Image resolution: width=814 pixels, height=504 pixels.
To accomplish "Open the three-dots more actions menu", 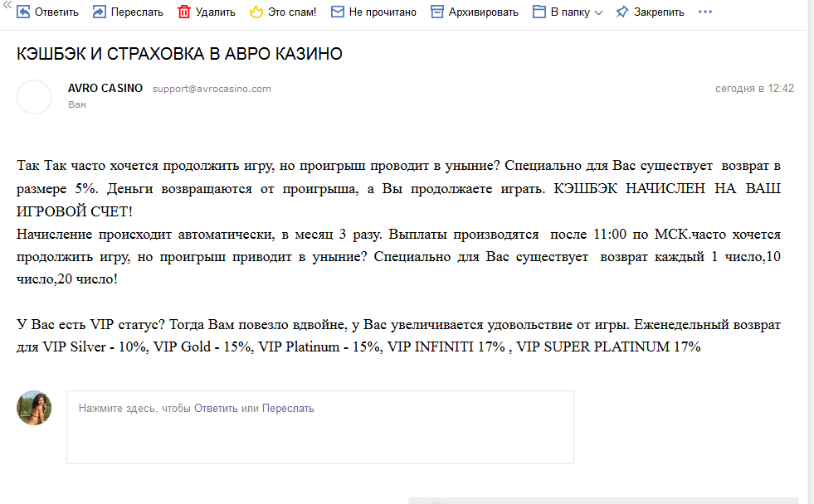I will point(705,12).
